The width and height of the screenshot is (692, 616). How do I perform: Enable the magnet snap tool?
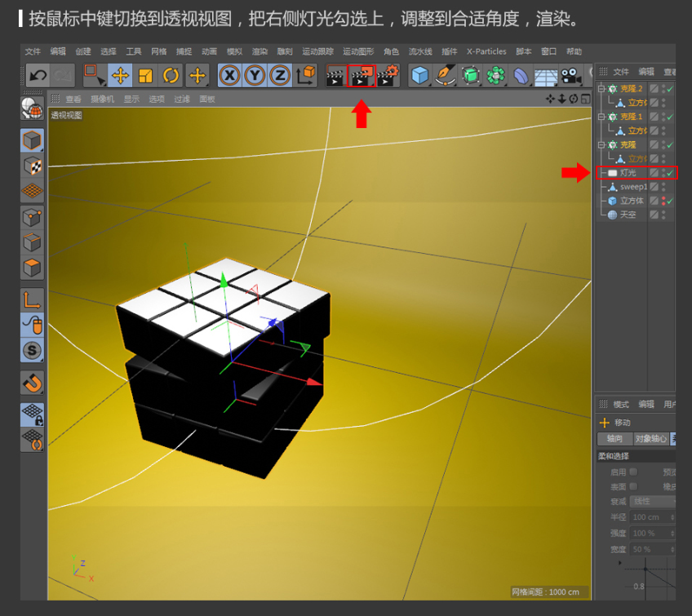[x=32, y=383]
